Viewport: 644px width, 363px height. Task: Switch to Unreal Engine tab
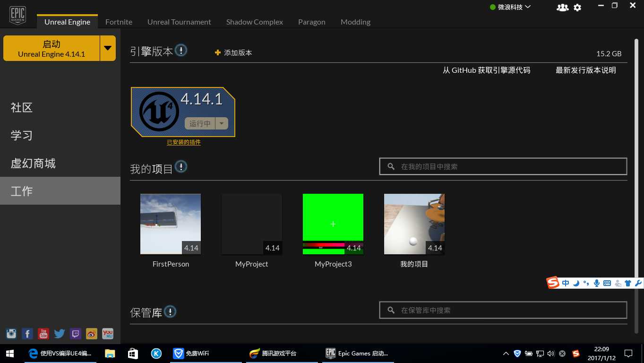[67, 22]
